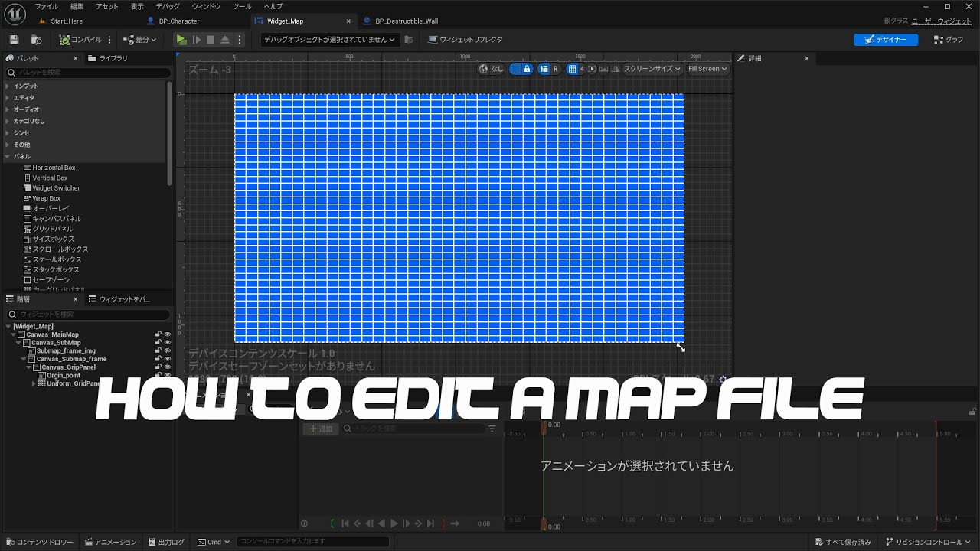
Task: Open the ファイル (File) menu
Action: (46, 6)
